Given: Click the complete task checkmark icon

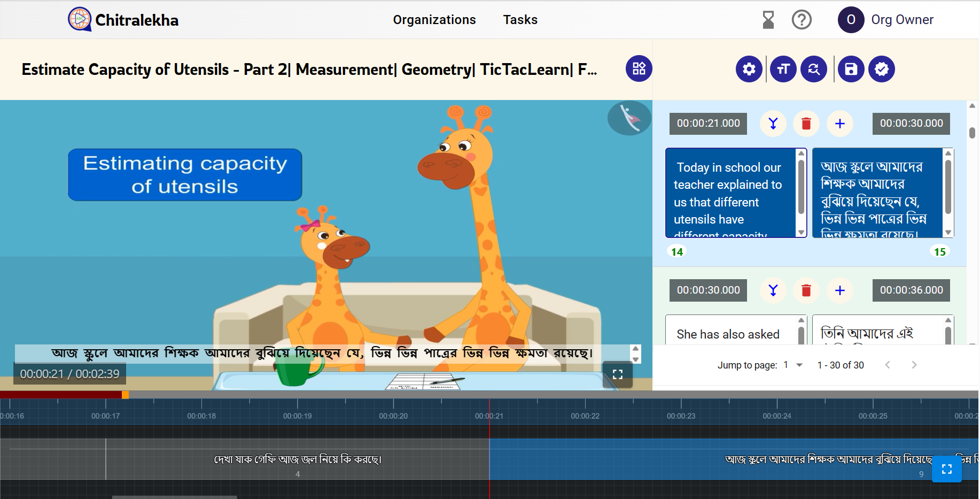Looking at the screenshot, I should 881,69.
